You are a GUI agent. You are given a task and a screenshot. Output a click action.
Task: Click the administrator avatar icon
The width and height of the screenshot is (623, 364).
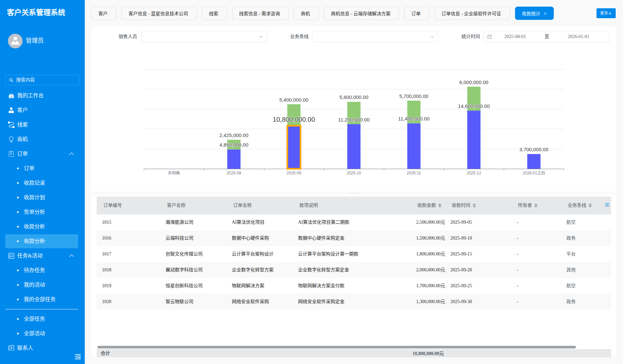(15, 41)
